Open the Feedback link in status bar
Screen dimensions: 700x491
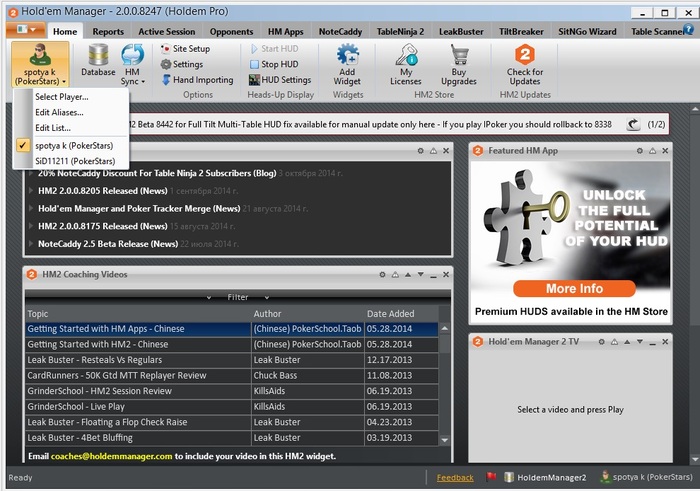pos(455,478)
